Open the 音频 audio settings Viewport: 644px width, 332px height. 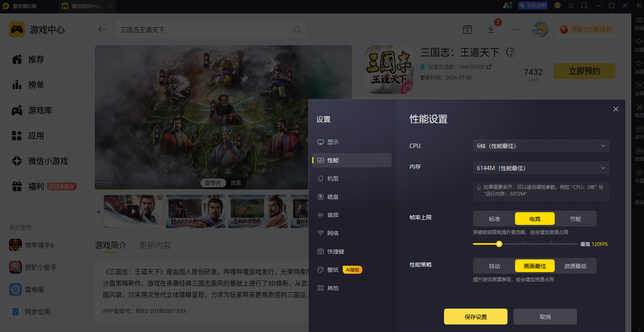[x=352, y=215]
